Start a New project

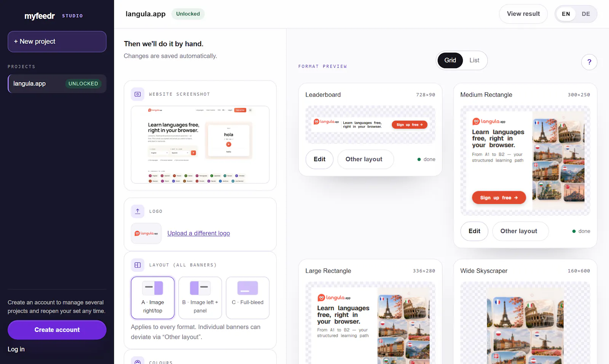(57, 41)
